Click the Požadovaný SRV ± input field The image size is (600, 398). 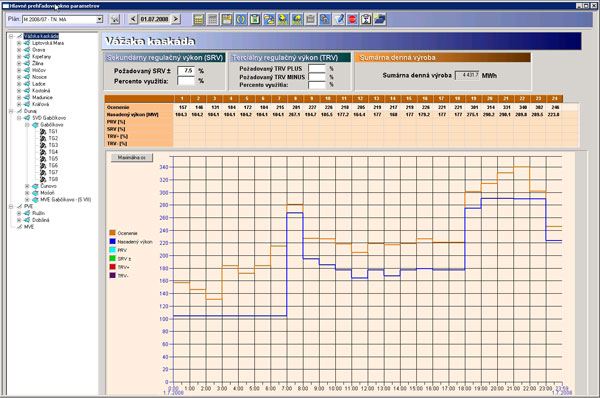(186, 71)
